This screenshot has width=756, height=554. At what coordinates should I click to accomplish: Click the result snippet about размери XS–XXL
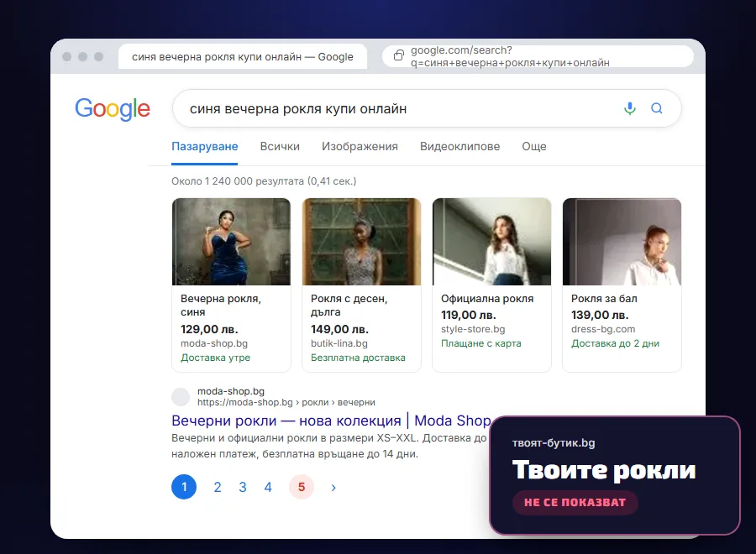pyautogui.click(x=329, y=446)
